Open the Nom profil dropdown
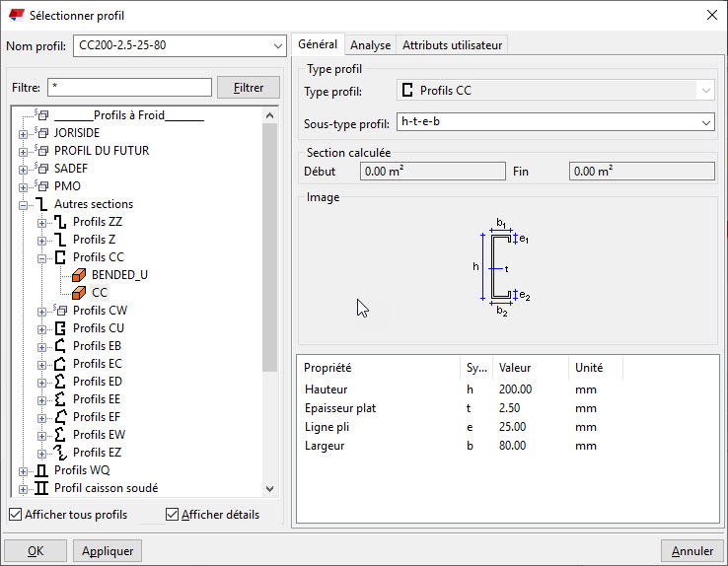The height and width of the screenshot is (566, 728). [x=277, y=46]
